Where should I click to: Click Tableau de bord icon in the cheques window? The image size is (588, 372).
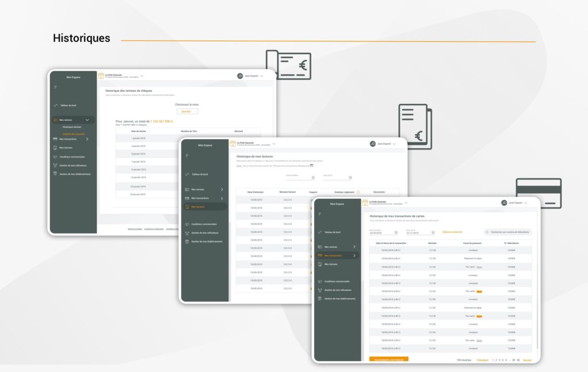pos(56,105)
